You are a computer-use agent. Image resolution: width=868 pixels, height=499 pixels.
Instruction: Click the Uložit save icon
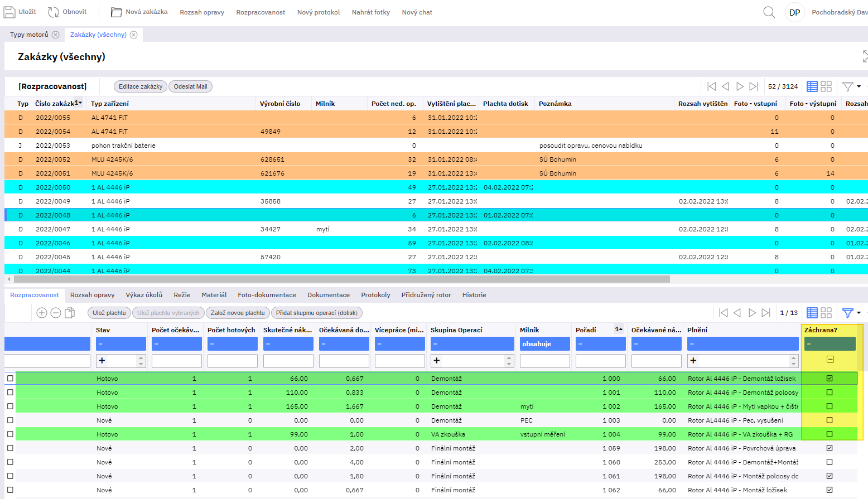[x=10, y=12]
